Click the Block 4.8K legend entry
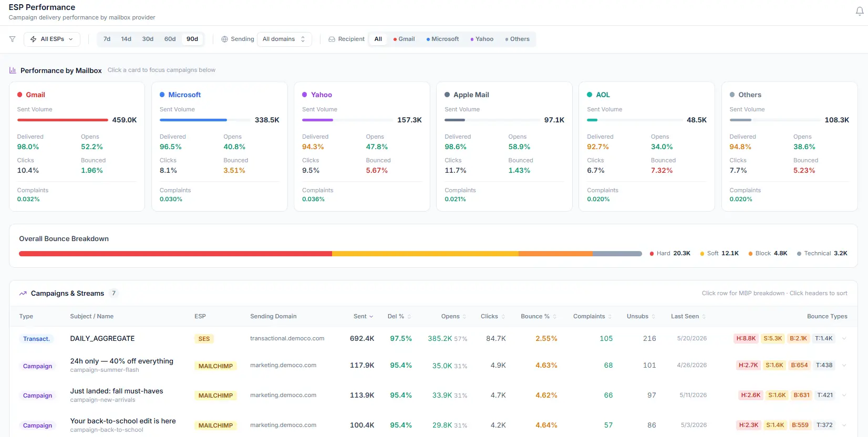Screen dimensions: 868x437 768,253
